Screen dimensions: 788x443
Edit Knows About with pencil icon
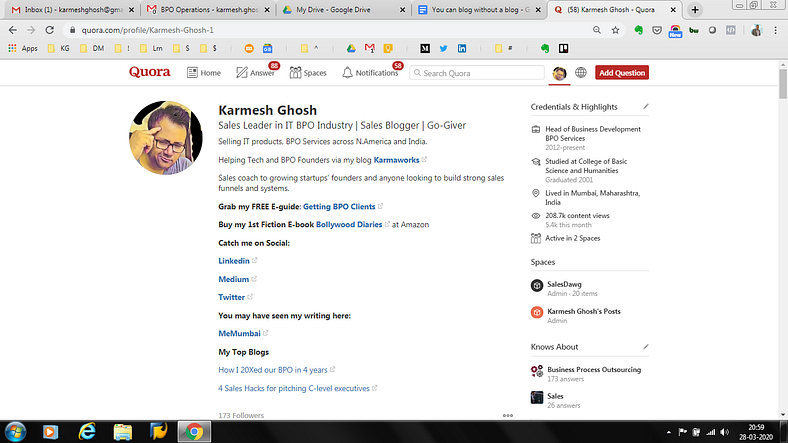pos(646,347)
